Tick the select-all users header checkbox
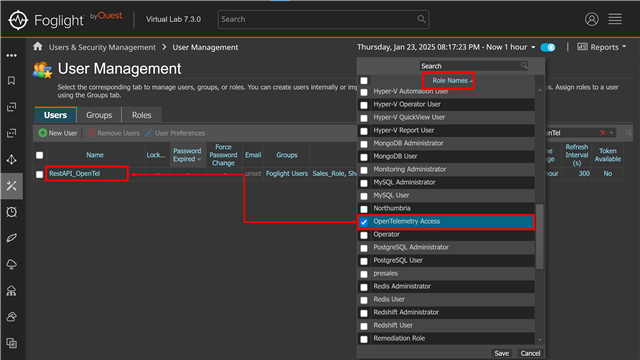The height and width of the screenshot is (360, 640). coord(39,155)
